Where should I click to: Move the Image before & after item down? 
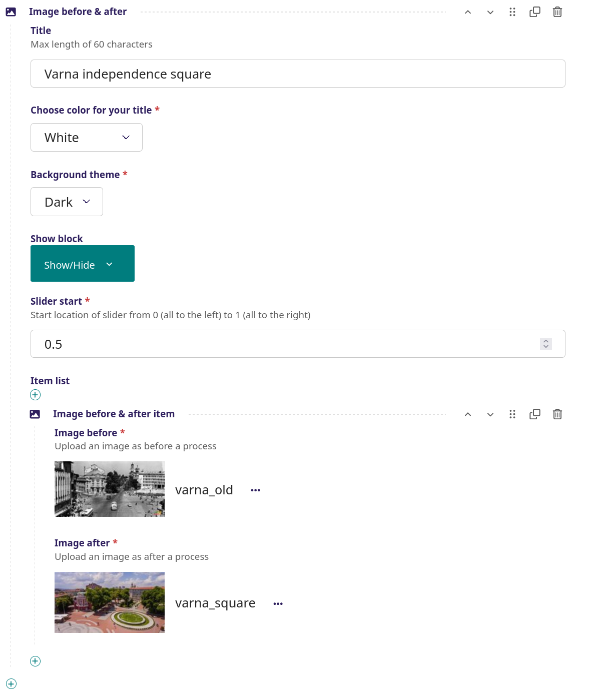490,414
